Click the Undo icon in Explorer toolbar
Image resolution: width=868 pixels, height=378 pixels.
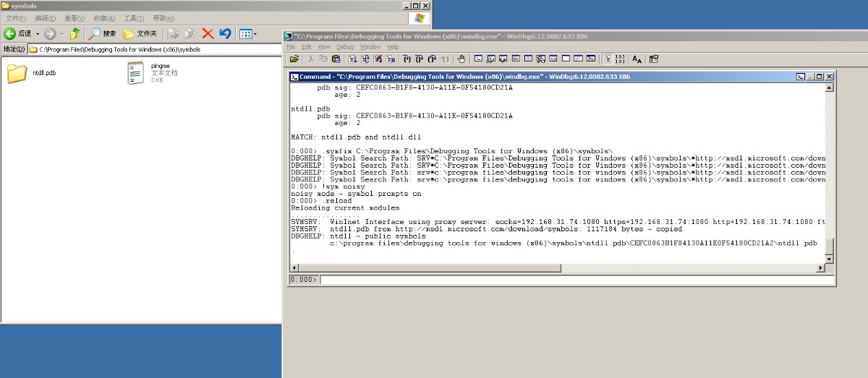[x=225, y=33]
